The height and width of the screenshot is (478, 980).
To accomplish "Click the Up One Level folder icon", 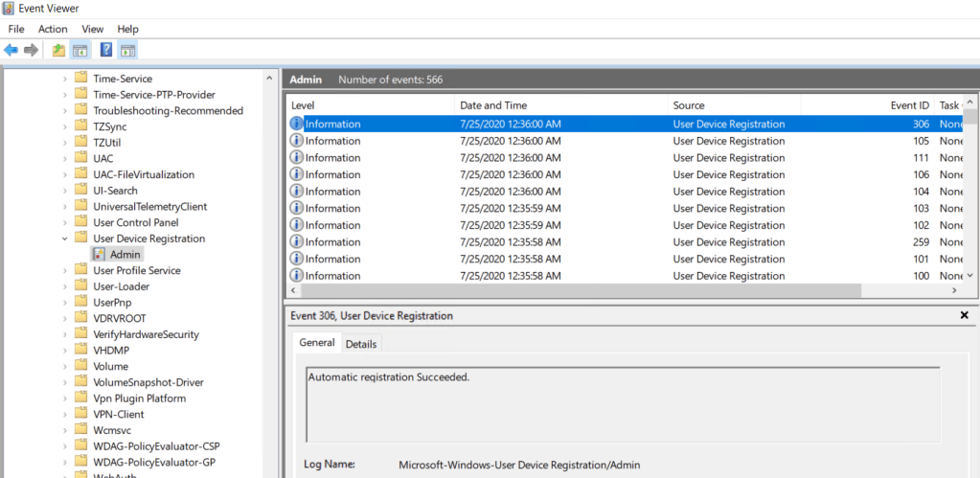I will [x=58, y=50].
